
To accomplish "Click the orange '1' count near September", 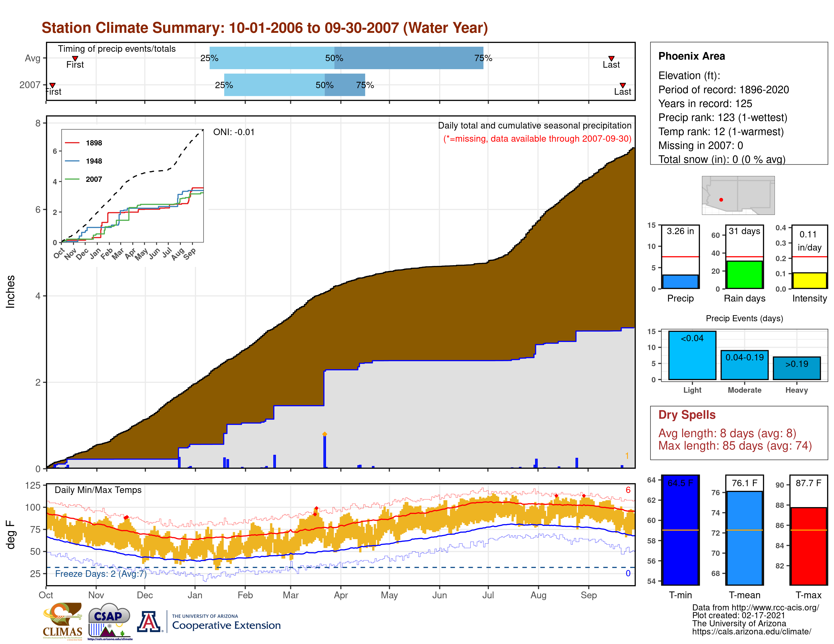I will coord(627,456).
